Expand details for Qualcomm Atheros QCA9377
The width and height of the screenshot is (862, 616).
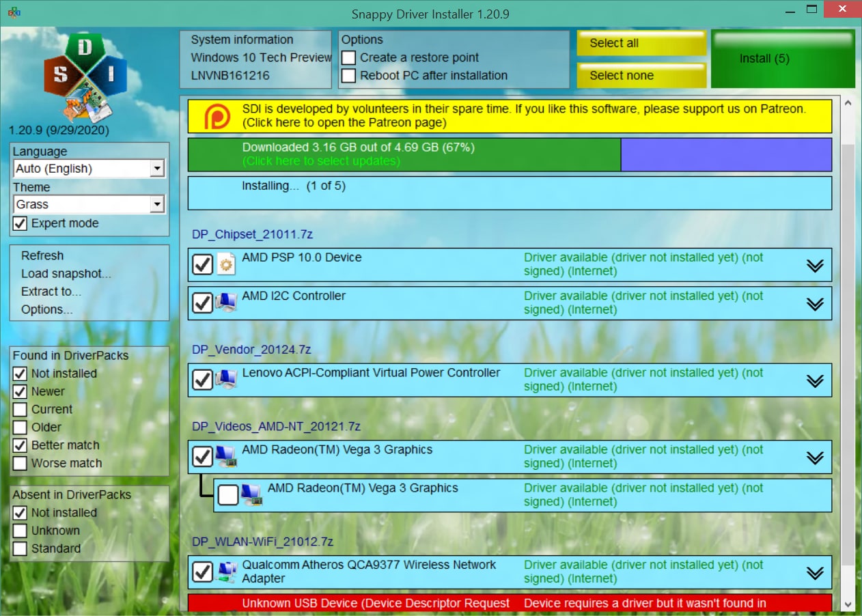click(815, 573)
